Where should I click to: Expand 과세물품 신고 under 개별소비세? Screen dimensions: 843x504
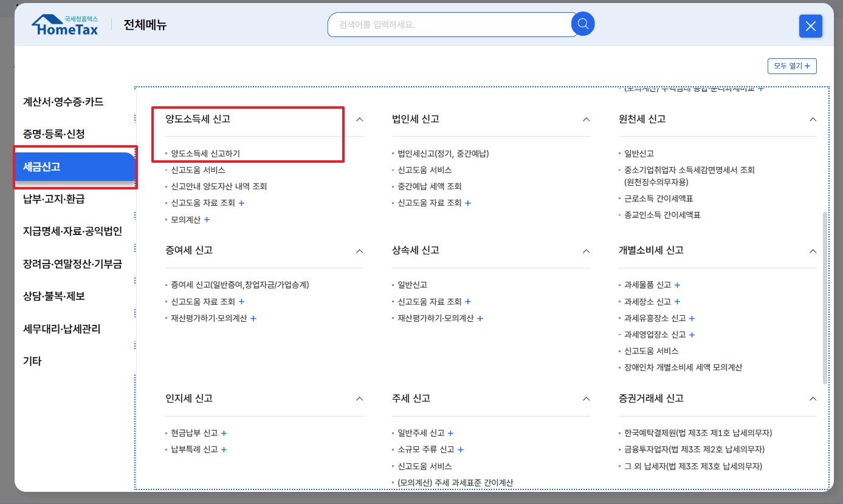tap(677, 284)
